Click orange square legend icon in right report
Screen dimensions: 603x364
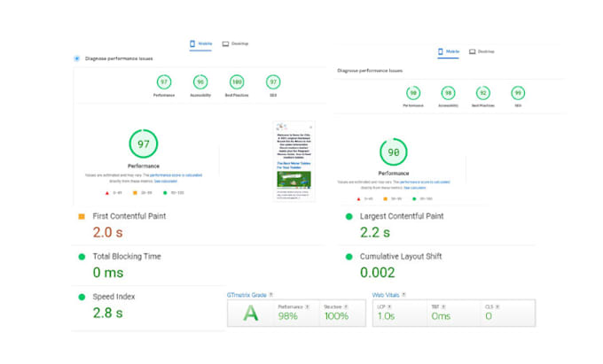[x=386, y=199]
